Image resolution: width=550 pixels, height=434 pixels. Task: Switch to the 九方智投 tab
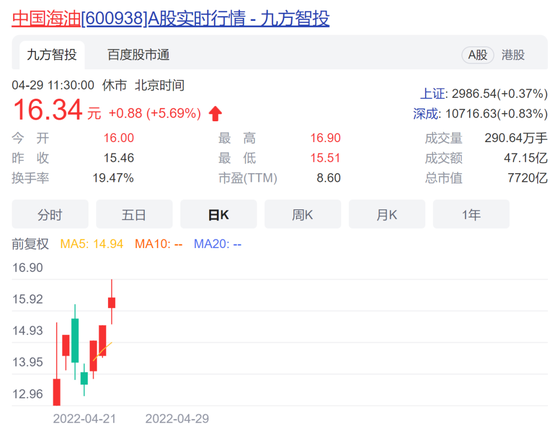52,55
